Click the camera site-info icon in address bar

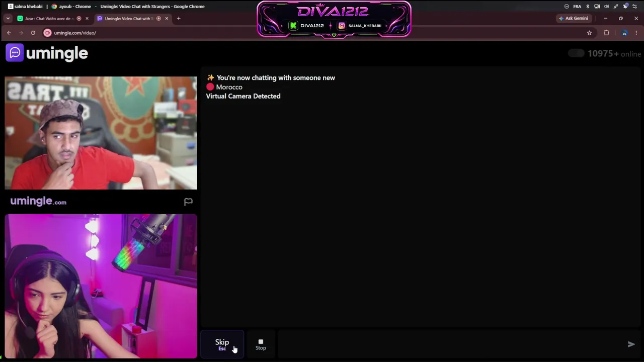click(47, 33)
